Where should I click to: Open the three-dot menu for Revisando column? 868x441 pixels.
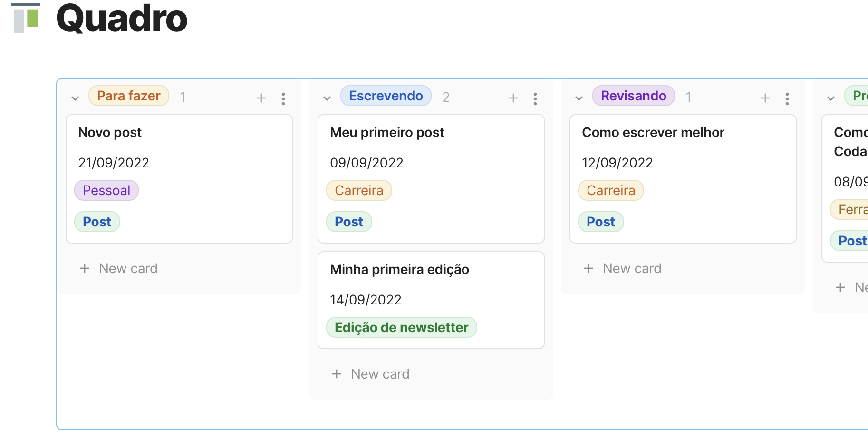[787, 98]
